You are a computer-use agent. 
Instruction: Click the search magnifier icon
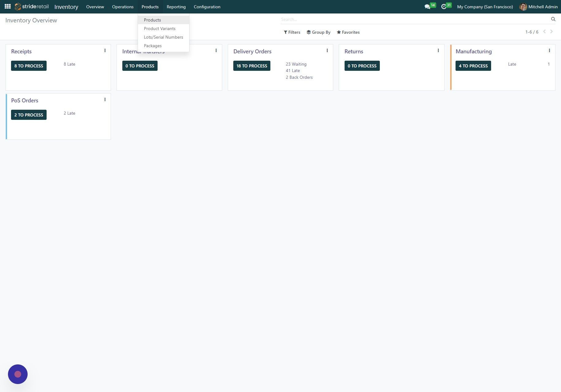click(553, 19)
